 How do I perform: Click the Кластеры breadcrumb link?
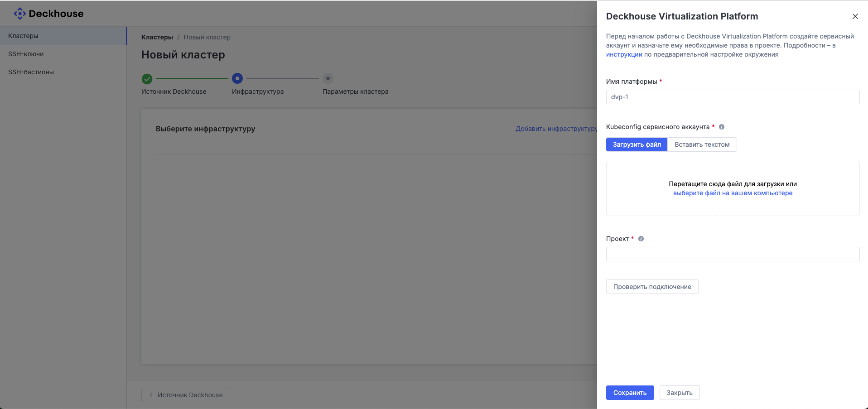pyautogui.click(x=157, y=37)
